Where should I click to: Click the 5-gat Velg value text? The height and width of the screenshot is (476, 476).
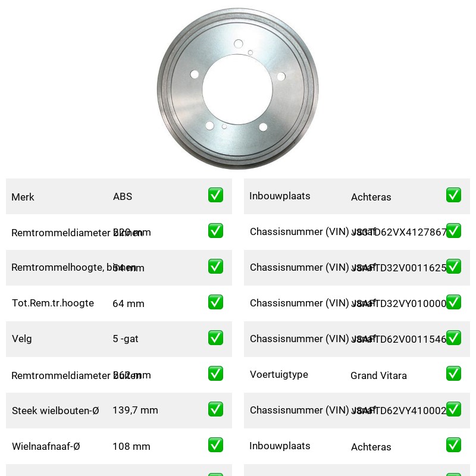(126, 339)
